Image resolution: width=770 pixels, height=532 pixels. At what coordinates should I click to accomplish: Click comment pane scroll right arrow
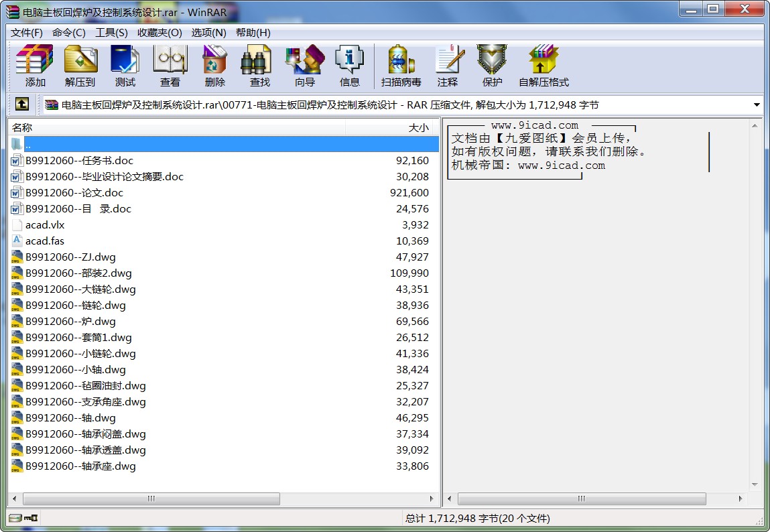[x=741, y=498]
